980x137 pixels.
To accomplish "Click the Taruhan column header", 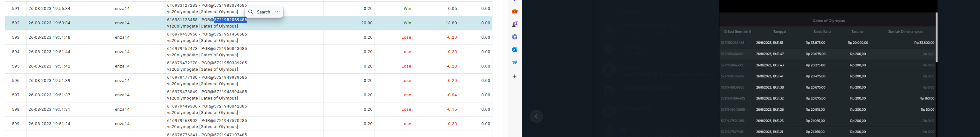I will [x=857, y=32].
